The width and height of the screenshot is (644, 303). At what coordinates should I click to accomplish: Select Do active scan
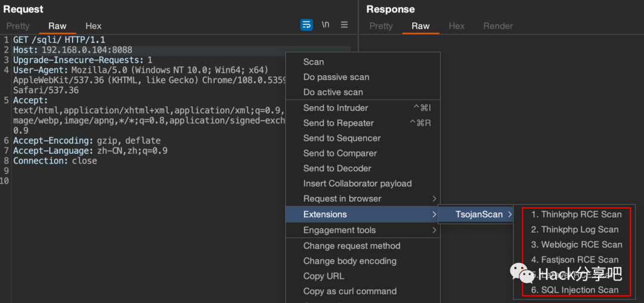tap(333, 92)
